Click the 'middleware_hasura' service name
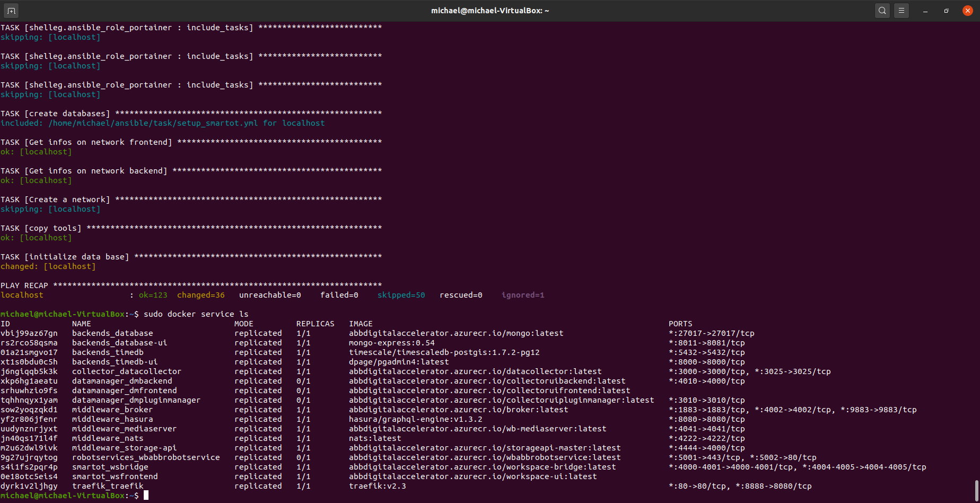The height and width of the screenshot is (503, 980). (x=112, y=419)
